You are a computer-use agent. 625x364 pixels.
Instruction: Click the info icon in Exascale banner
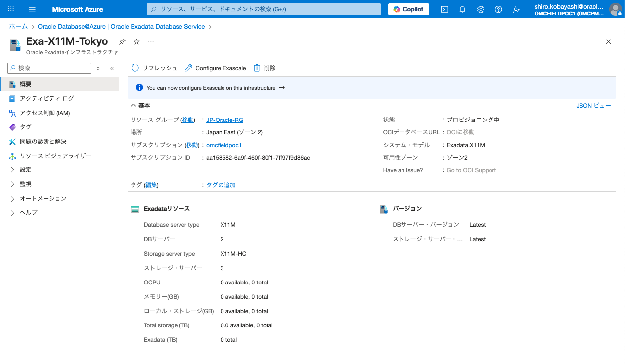139,88
